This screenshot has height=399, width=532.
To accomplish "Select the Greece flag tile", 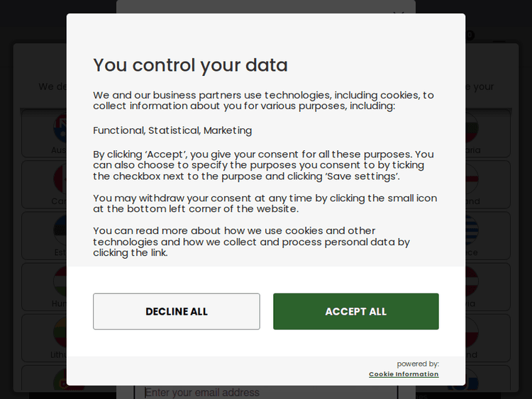I will tap(487, 236).
